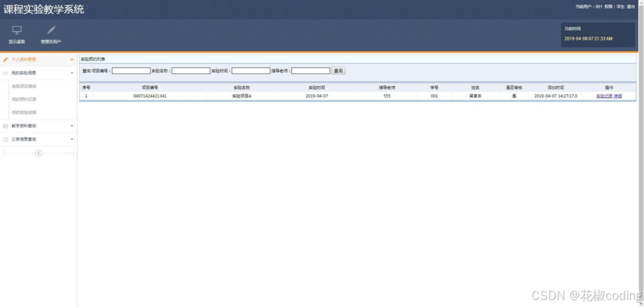Select 我的实验成绩 in the sidebar
The image size is (644, 307).
pyautogui.click(x=24, y=112)
